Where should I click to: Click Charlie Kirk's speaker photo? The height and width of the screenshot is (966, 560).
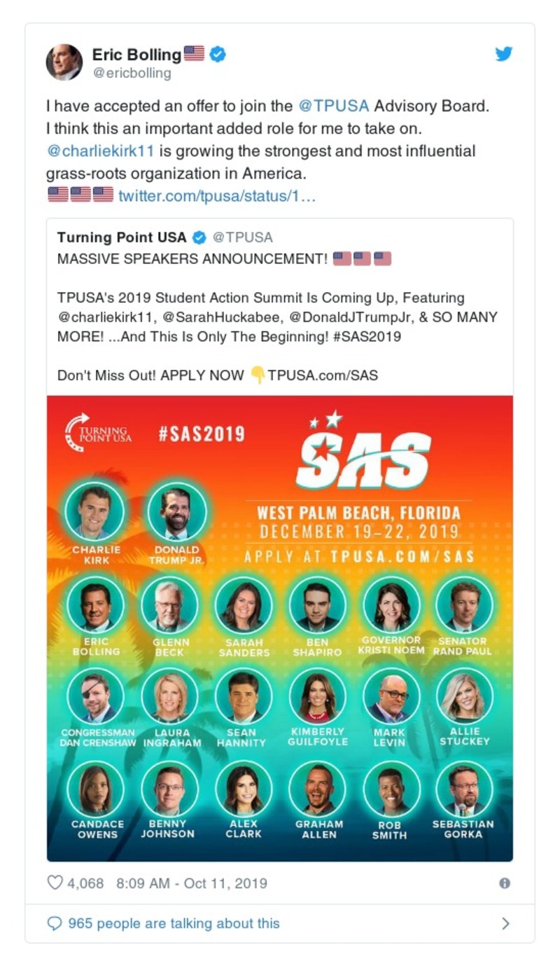(94, 510)
